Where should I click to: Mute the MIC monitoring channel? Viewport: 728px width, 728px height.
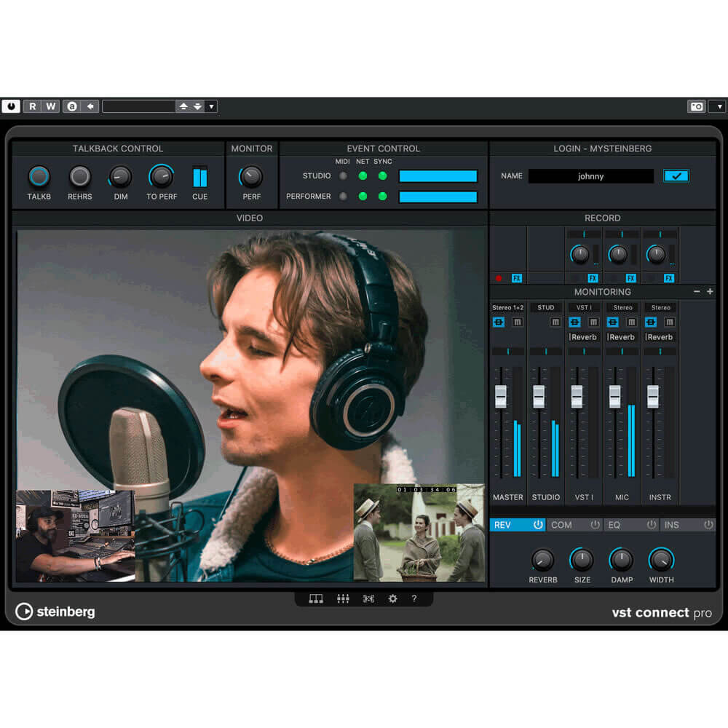coord(631,323)
